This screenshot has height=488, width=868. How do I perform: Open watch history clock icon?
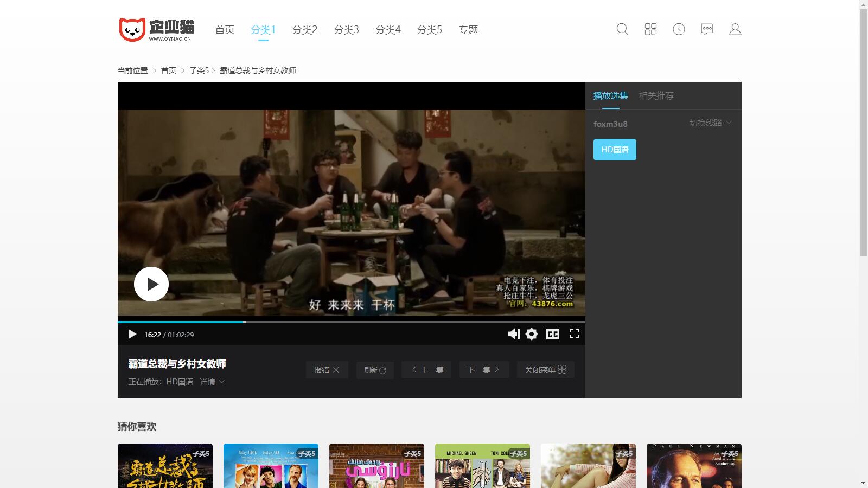coord(679,29)
